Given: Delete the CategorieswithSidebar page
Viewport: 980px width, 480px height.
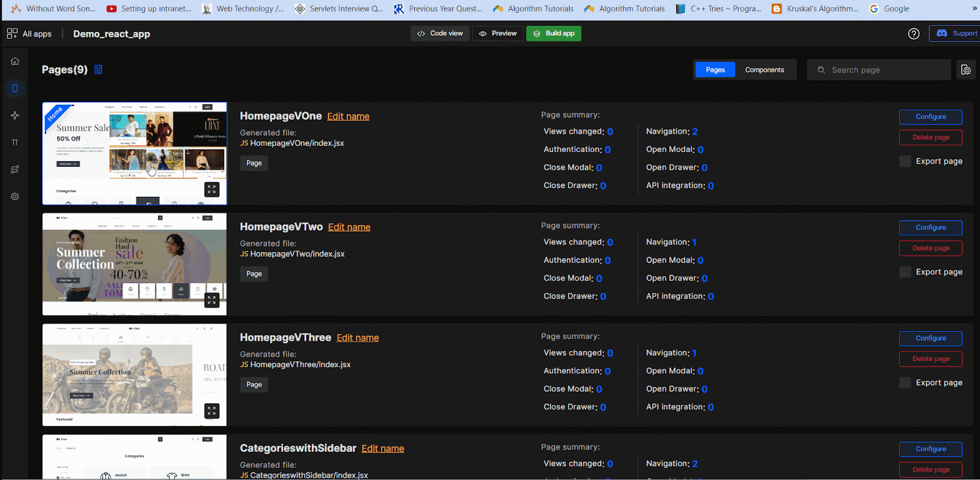Looking at the screenshot, I should (x=930, y=470).
